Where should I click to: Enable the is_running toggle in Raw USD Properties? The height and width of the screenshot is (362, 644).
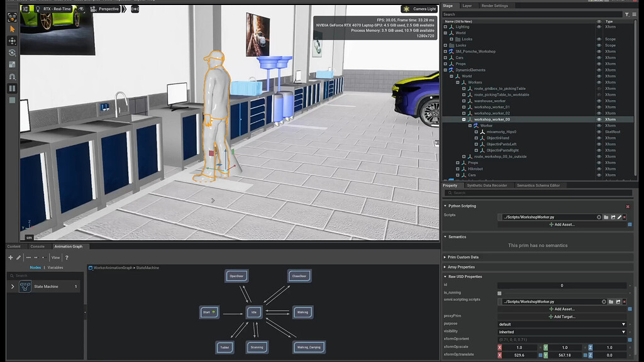pyautogui.click(x=499, y=292)
